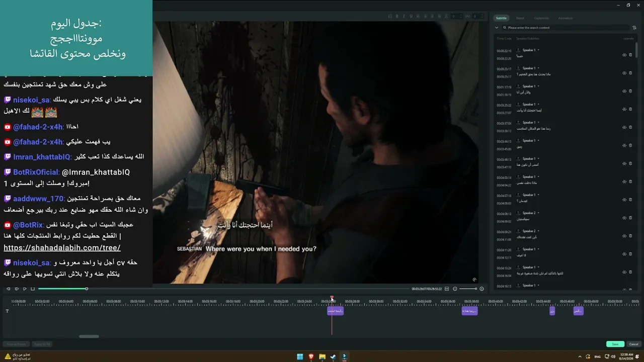Open the ENG language indicator in taskbar

[597, 356]
